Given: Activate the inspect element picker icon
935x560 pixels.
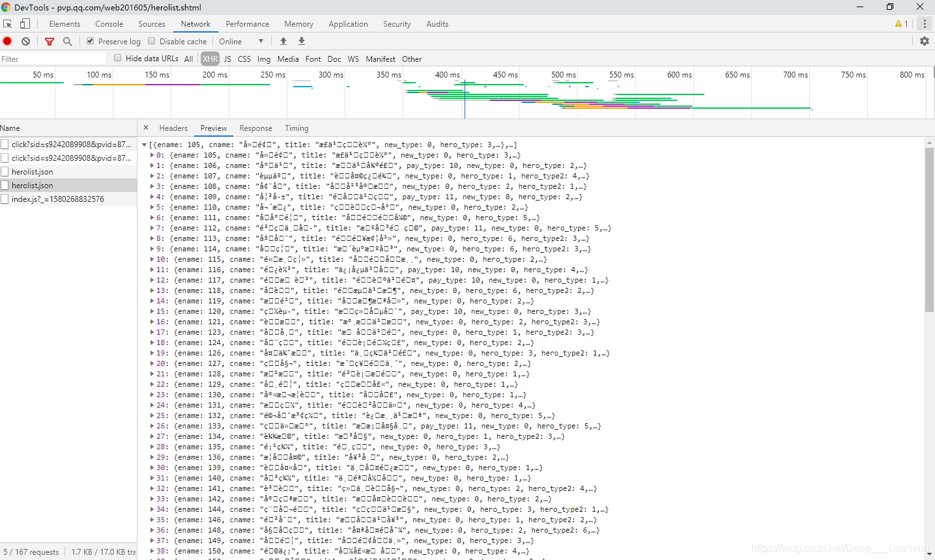Looking at the screenshot, I should pos(8,24).
